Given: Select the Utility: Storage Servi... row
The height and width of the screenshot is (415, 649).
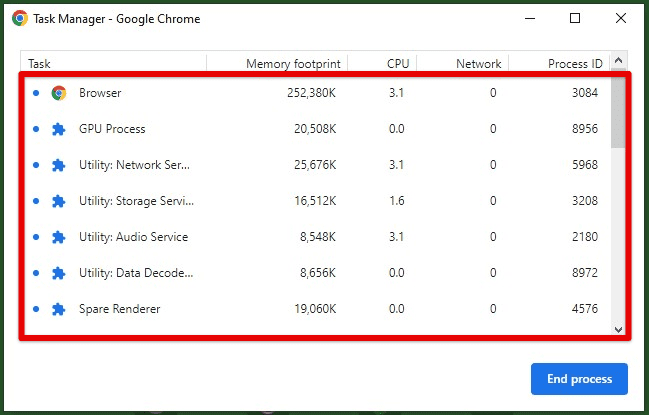Looking at the screenshot, I should click(x=317, y=201).
